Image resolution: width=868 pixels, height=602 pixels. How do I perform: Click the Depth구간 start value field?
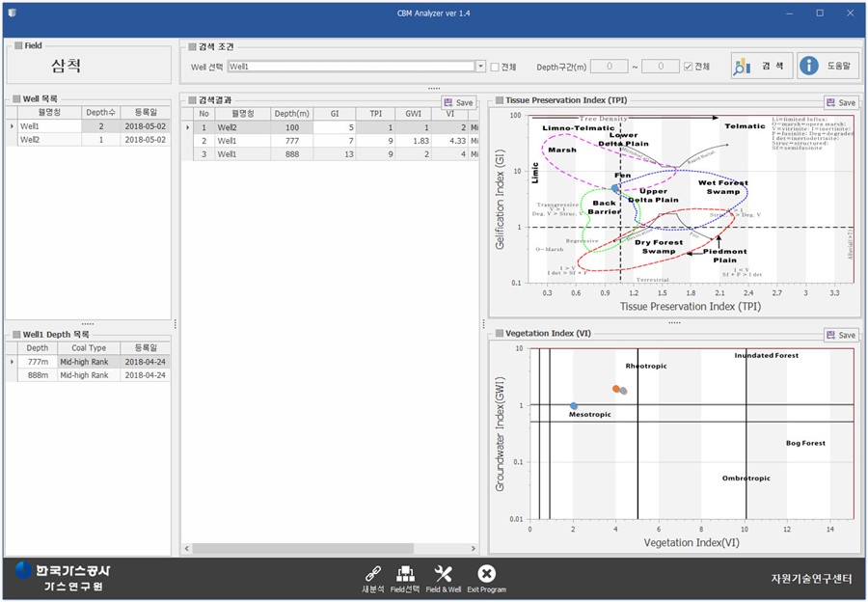(x=609, y=67)
